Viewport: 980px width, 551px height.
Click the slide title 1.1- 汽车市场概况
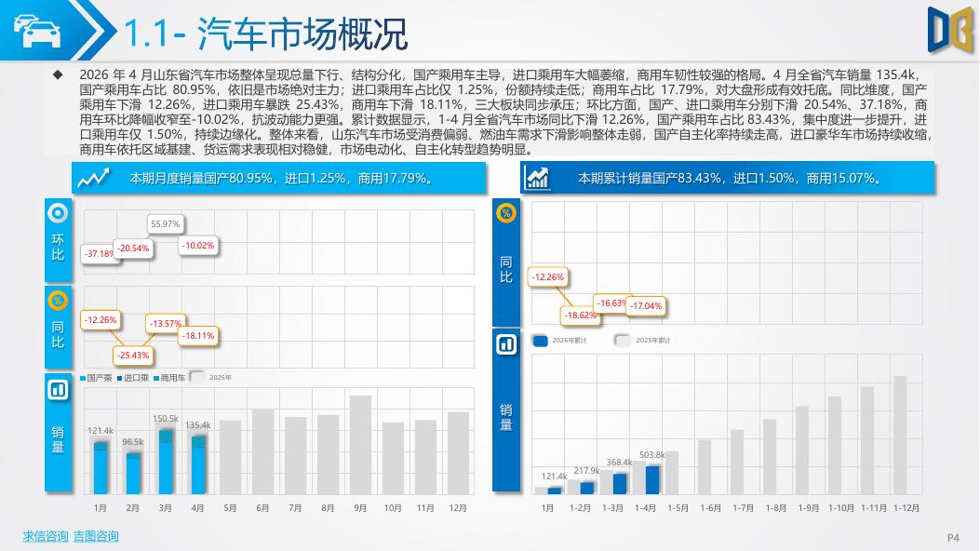[x=266, y=34]
